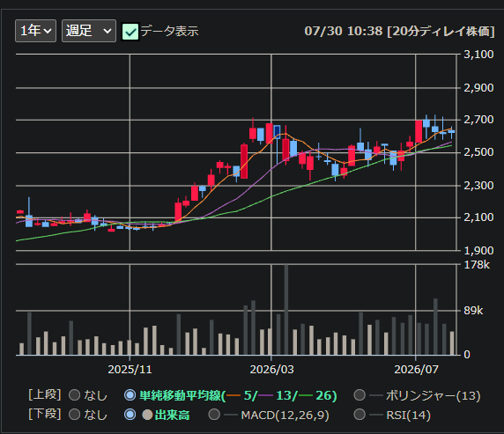The width and height of the screenshot is (504, 434).
Task: Click the gray RSI legend line icon
Action: [x=376, y=415]
